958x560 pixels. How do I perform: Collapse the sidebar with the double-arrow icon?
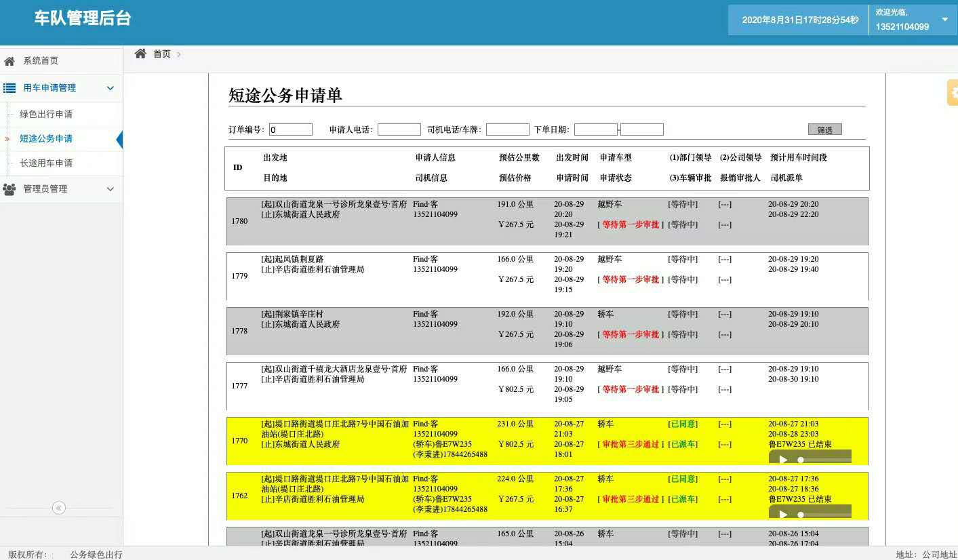tap(59, 508)
